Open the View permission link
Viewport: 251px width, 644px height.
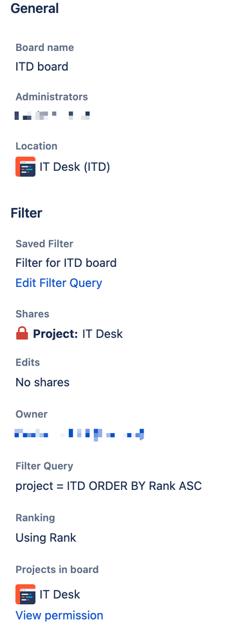[x=59, y=615]
